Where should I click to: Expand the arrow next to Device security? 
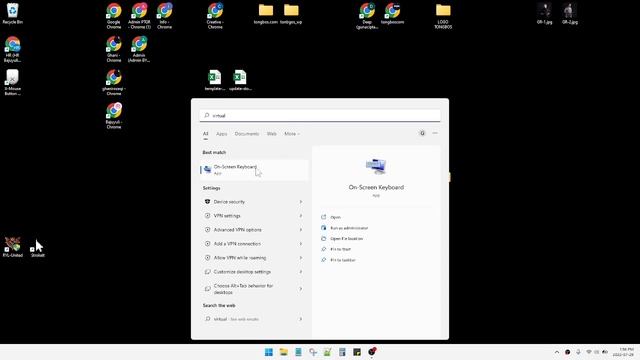(x=301, y=202)
